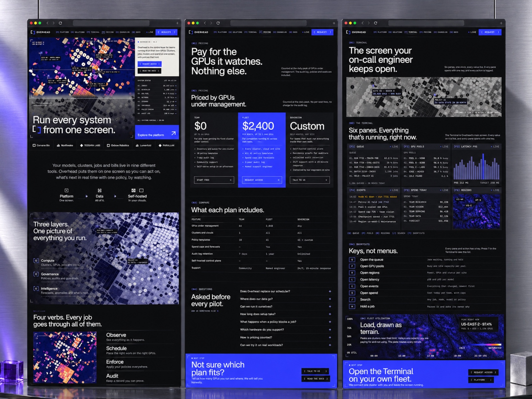
Task: Click Start Free button on Team plan
Action: click(214, 180)
